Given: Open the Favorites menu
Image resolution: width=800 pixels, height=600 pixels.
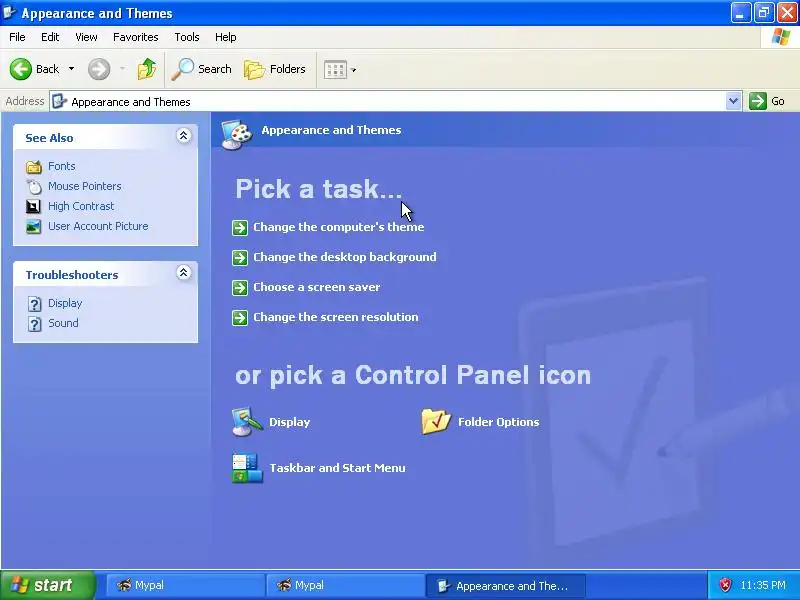Looking at the screenshot, I should 136,37.
